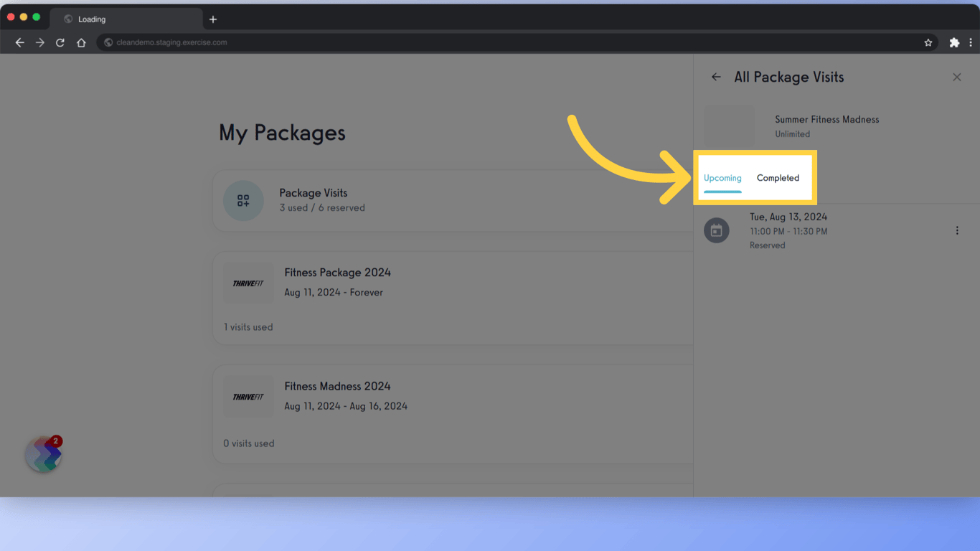
Task: Click the '0 visits used' text
Action: pos(249,443)
